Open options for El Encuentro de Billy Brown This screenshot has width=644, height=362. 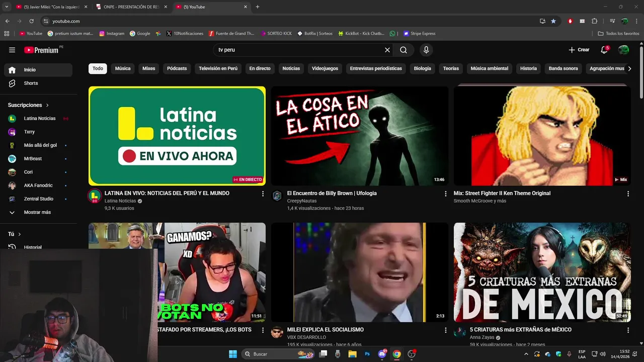pyautogui.click(x=445, y=194)
